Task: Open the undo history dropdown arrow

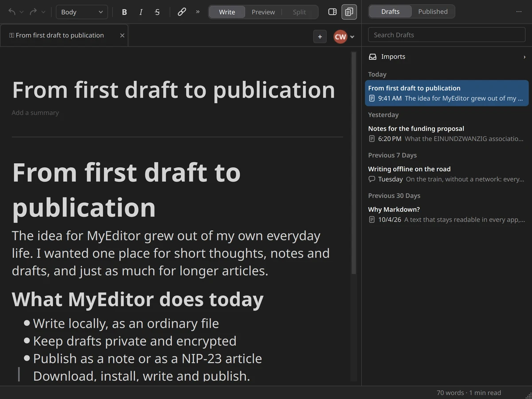Action: (x=21, y=12)
